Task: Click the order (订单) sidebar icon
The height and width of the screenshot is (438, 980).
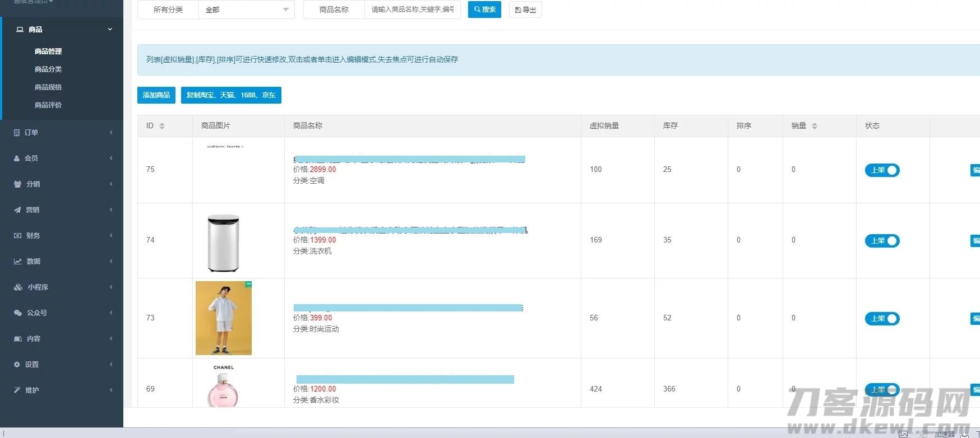Action: 17,133
